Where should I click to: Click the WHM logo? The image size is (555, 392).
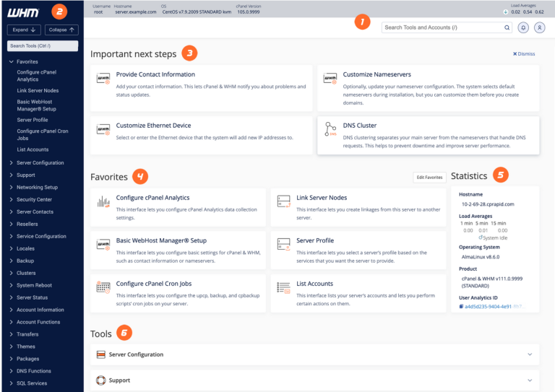(x=23, y=13)
